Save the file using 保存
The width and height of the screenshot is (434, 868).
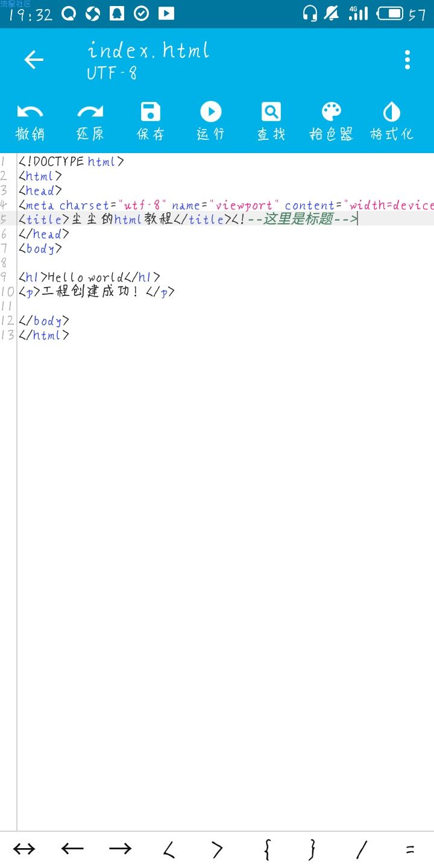151,122
